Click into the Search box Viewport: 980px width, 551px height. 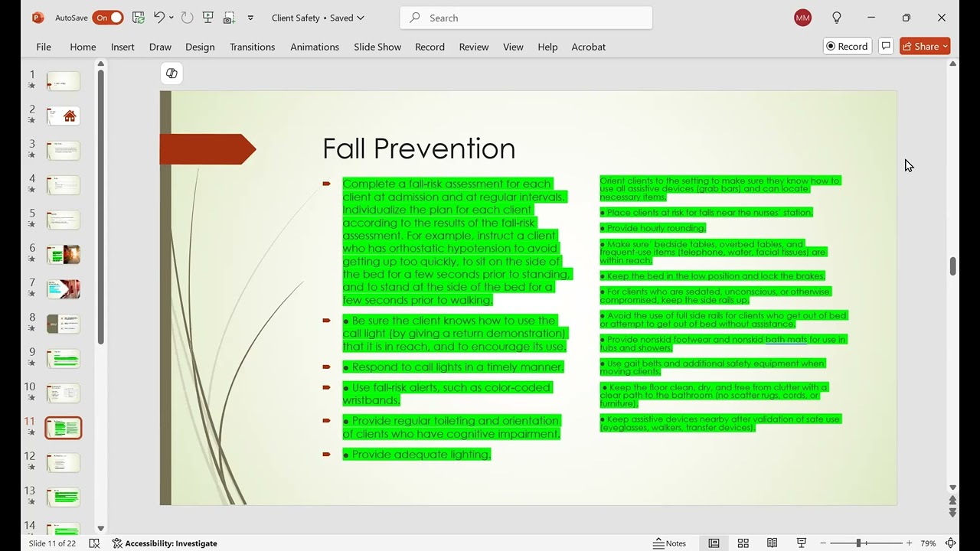click(526, 18)
